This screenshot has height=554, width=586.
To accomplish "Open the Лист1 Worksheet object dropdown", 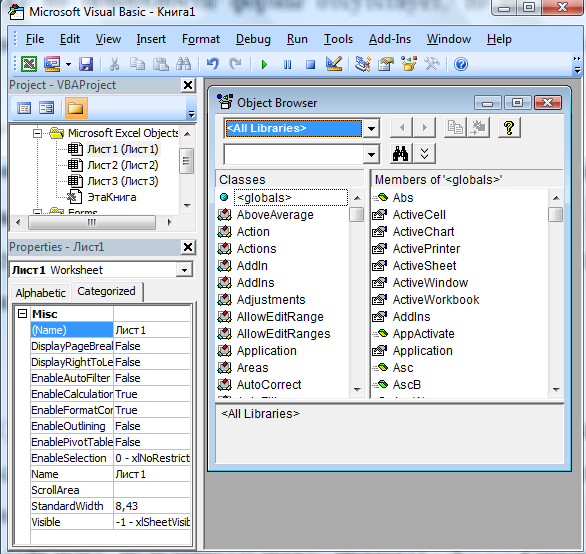I will [184, 270].
